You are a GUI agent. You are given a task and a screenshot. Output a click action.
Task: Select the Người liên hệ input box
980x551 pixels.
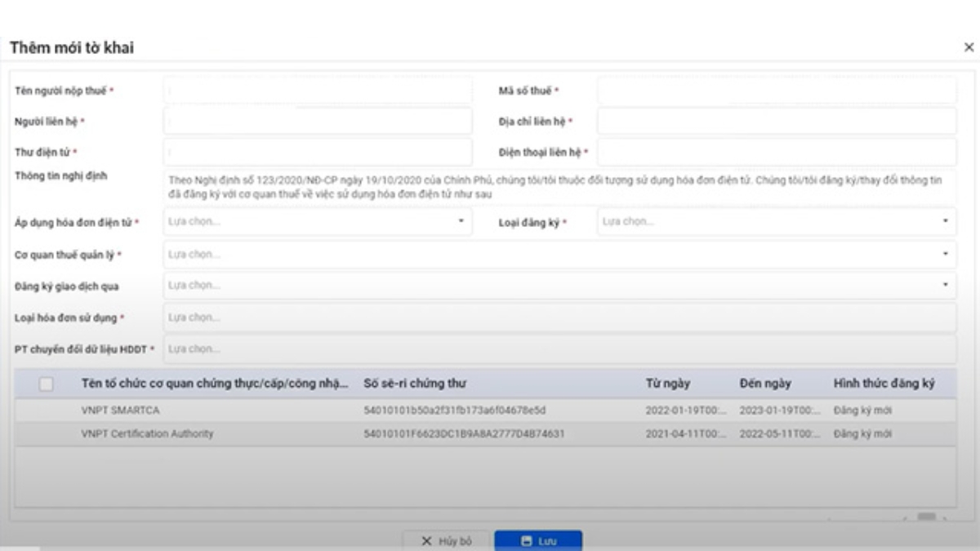tap(317, 121)
